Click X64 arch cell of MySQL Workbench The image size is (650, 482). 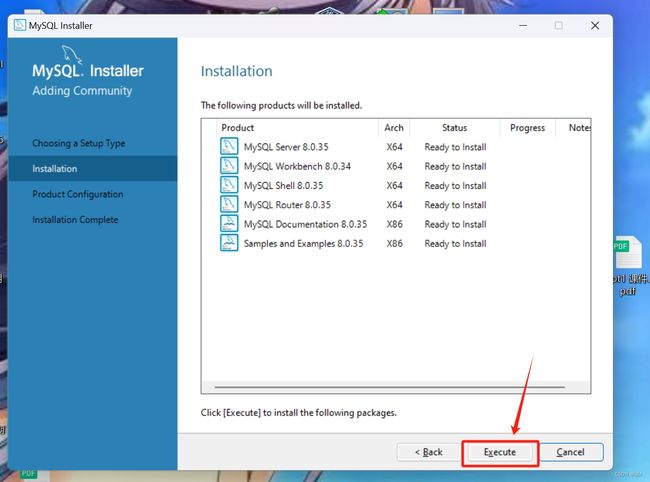click(x=394, y=166)
